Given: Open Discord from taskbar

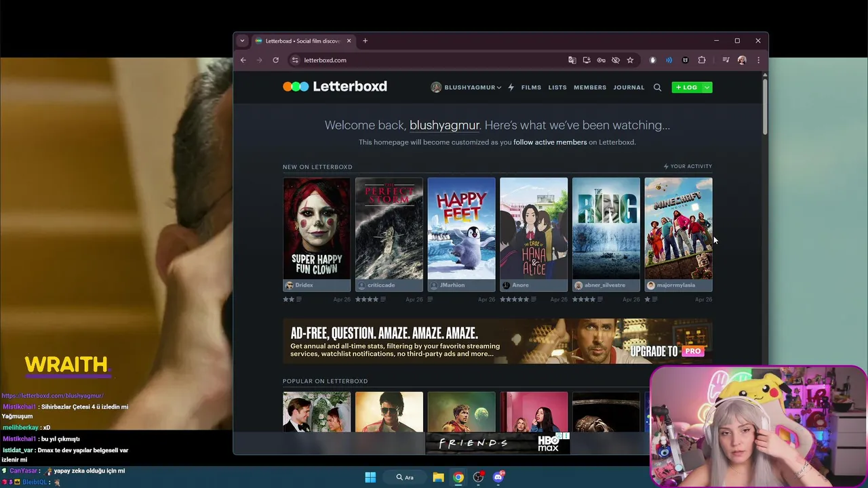Looking at the screenshot, I should [498, 477].
